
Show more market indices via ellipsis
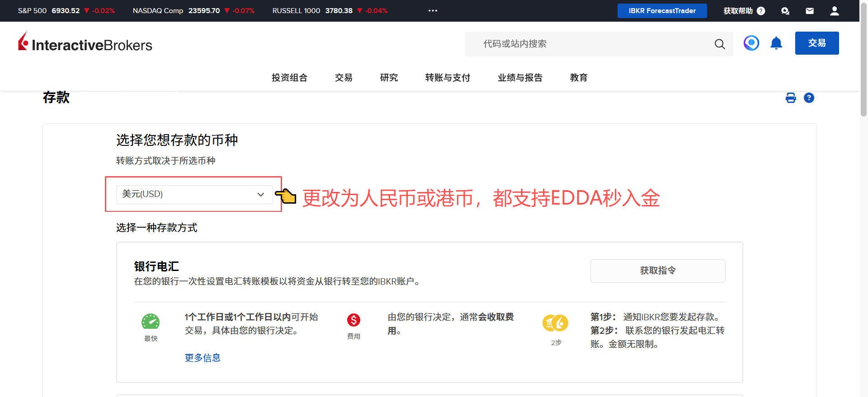pos(433,11)
